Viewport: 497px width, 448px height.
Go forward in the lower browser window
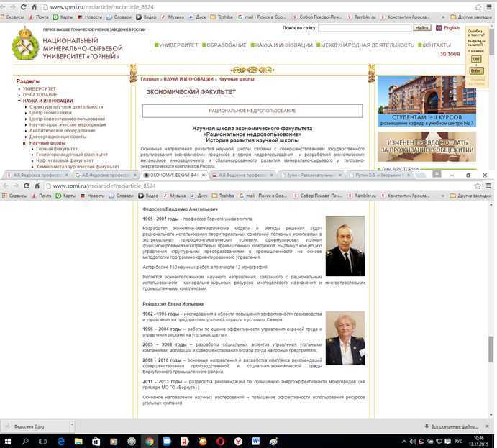[16, 186]
